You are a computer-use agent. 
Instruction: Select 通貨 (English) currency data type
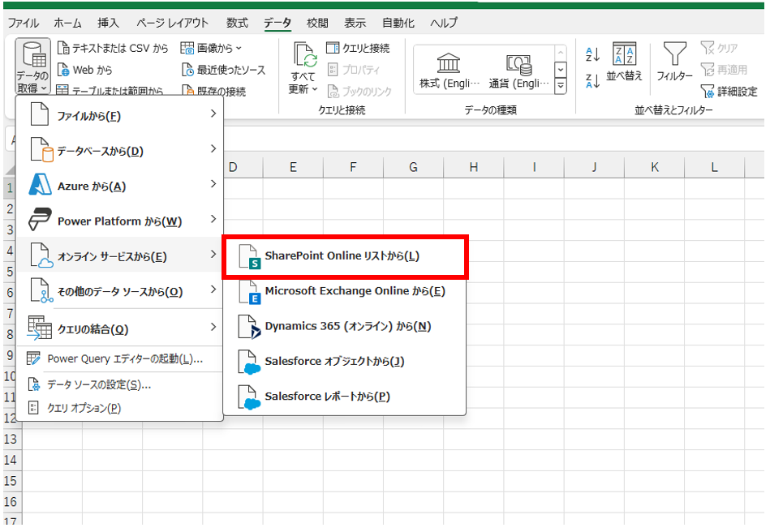point(519,71)
